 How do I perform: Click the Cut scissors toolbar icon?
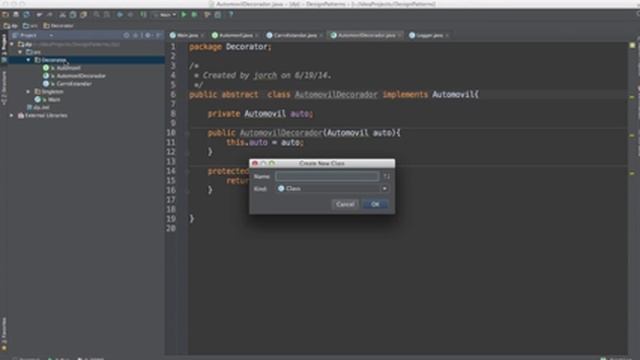coord(62,15)
